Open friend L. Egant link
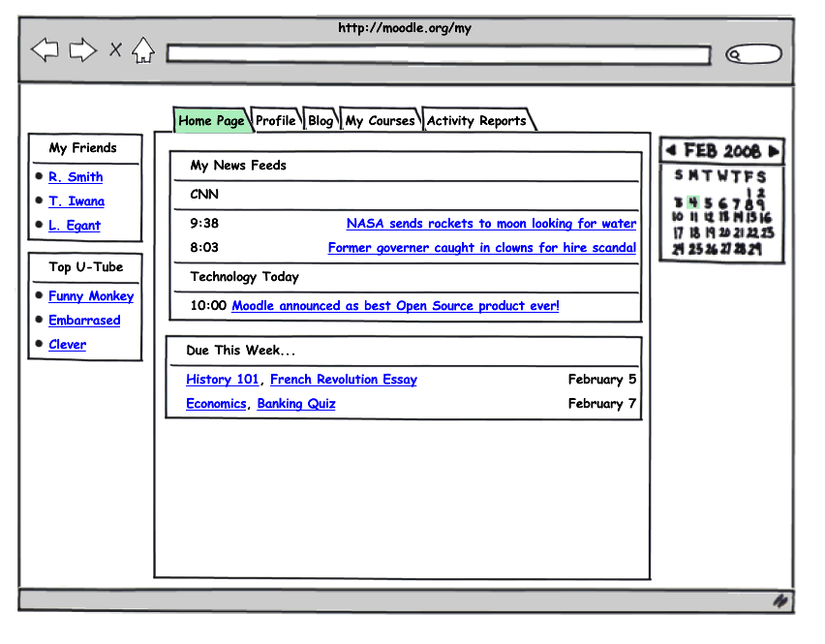Image resolution: width=825 pixels, height=644 pixels. [75, 226]
